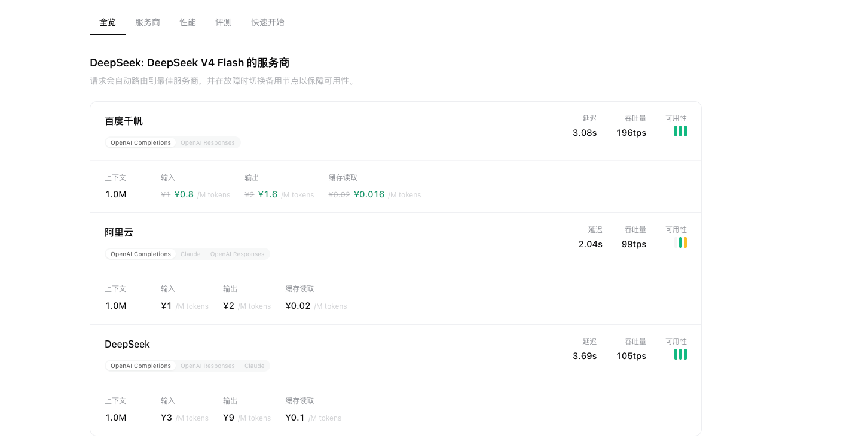Viewport: 868px width, 447px height.
Task: Choose the Claude format under 阿里云
Action: coord(191,254)
